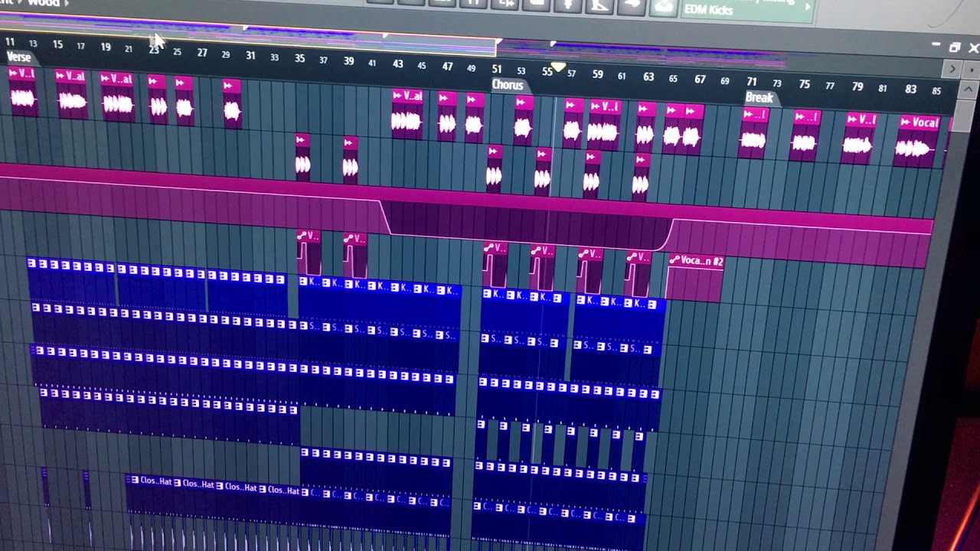
Task: Click the metronome-shaped icon in the top toolbar
Action: 599,5
